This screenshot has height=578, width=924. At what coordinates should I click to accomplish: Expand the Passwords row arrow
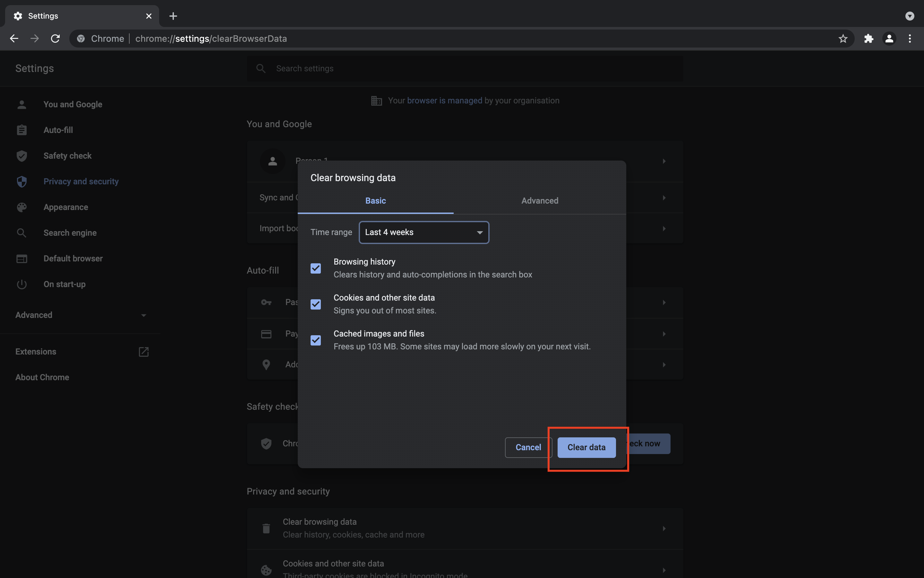pos(664,302)
